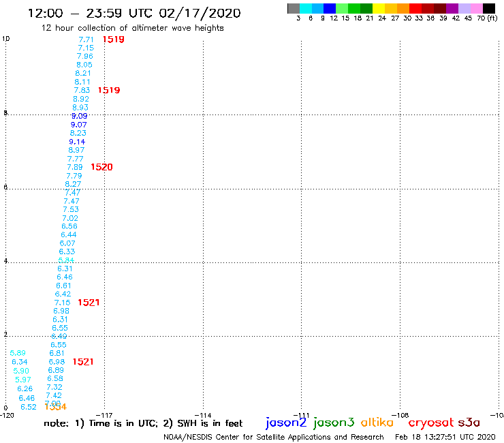Click the cryosat satellite label

point(431,423)
